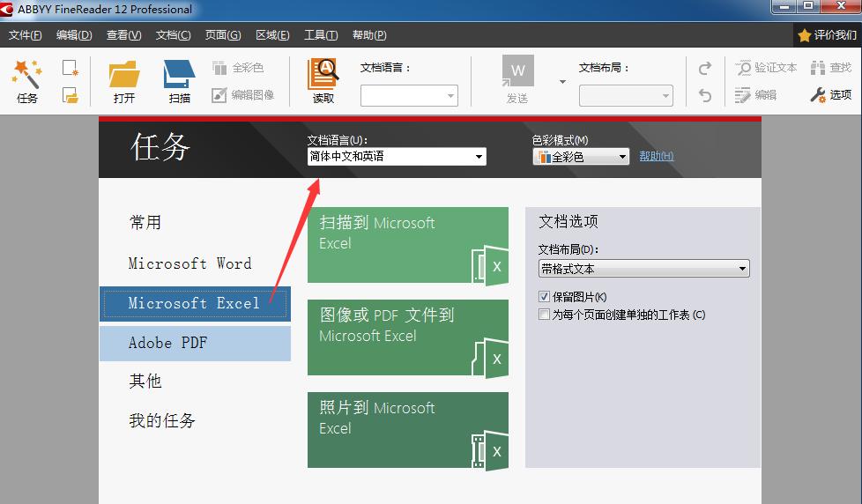
Task: Click the redo arrow icon
Action: [705, 68]
